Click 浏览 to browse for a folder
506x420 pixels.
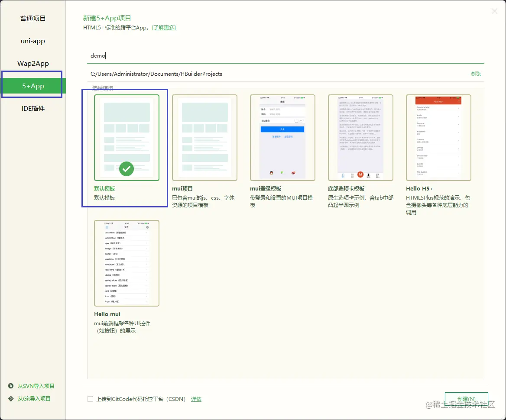coord(475,74)
